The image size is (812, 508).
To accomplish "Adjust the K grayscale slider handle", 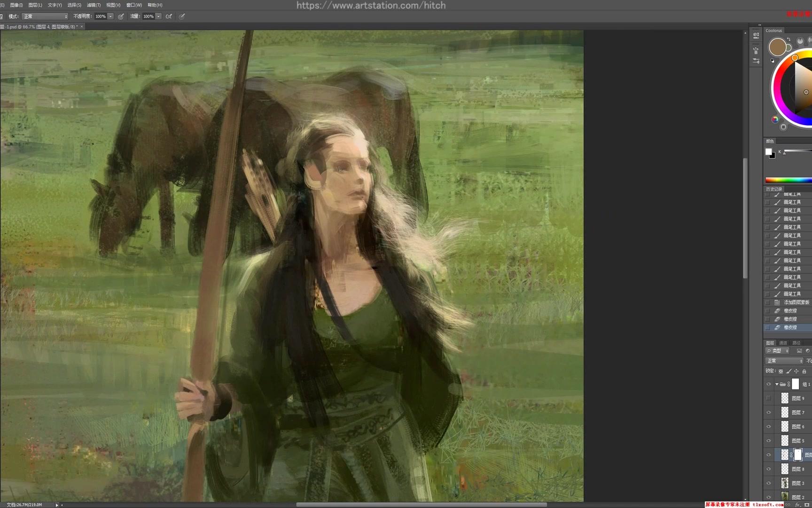I will [784, 153].
